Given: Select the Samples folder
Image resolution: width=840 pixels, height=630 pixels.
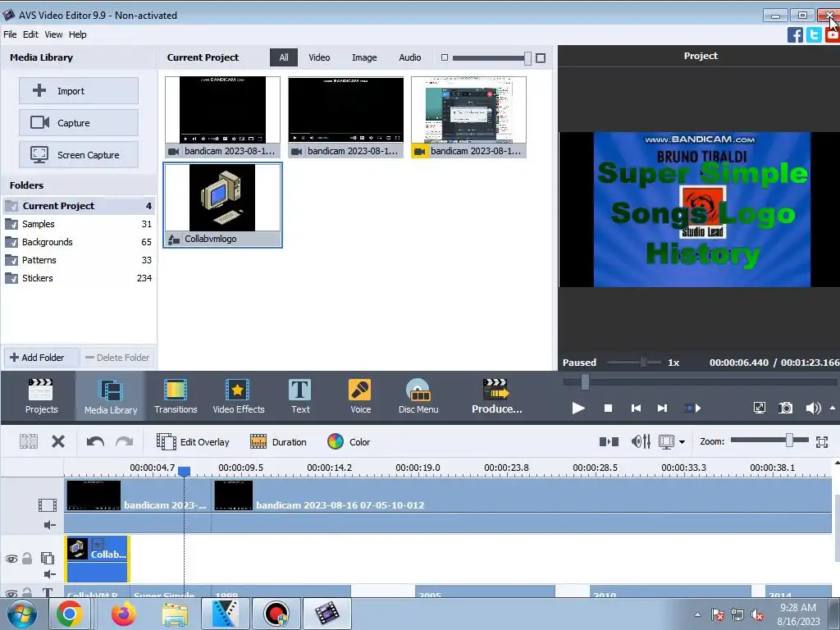Looking at the screenshot, I should pos(78,224).
